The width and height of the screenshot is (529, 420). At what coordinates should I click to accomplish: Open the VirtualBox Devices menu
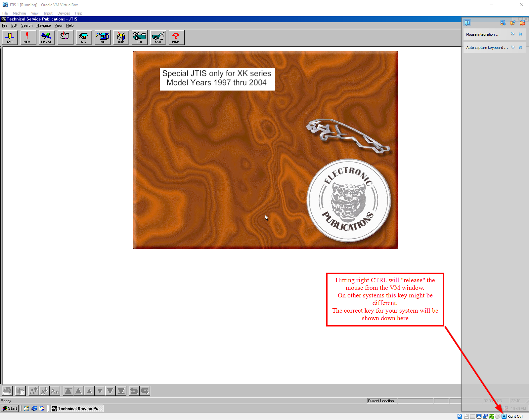coord(64,13)
